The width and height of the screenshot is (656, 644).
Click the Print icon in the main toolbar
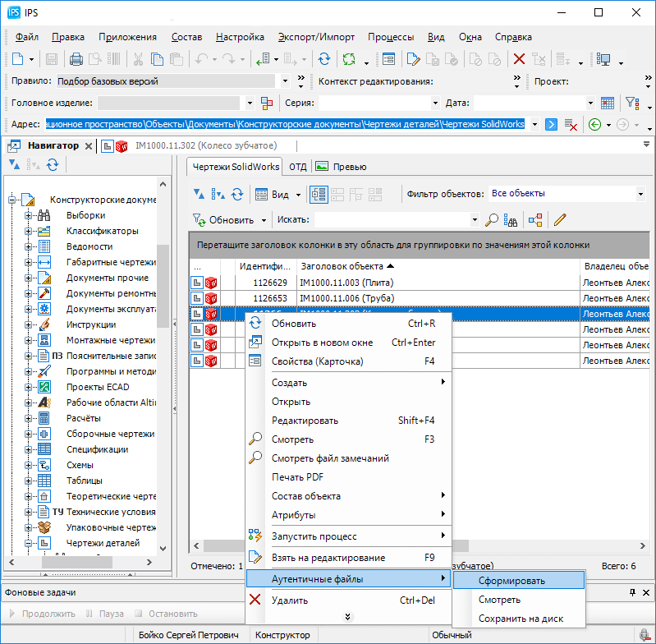tap(76, 59)
